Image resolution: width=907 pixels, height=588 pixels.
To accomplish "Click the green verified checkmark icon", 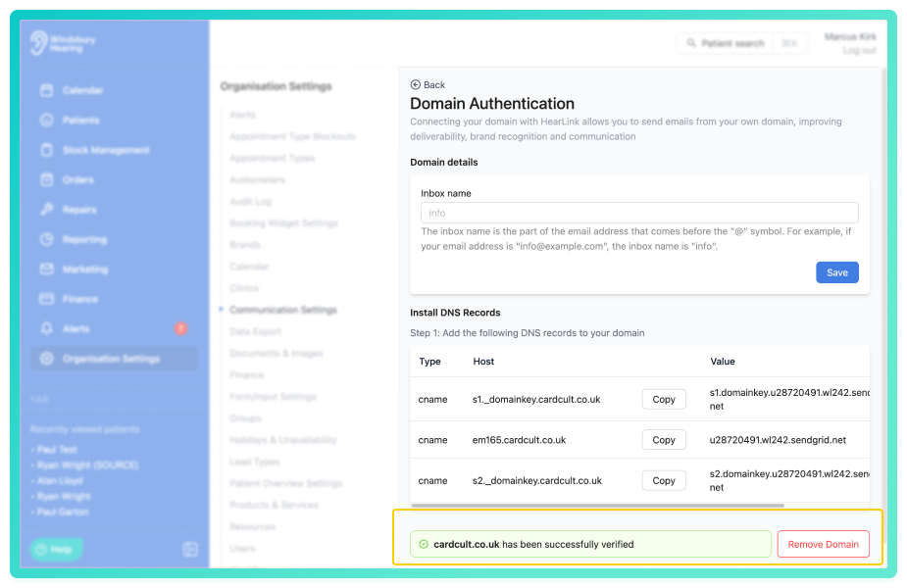I will coord(424,544).
